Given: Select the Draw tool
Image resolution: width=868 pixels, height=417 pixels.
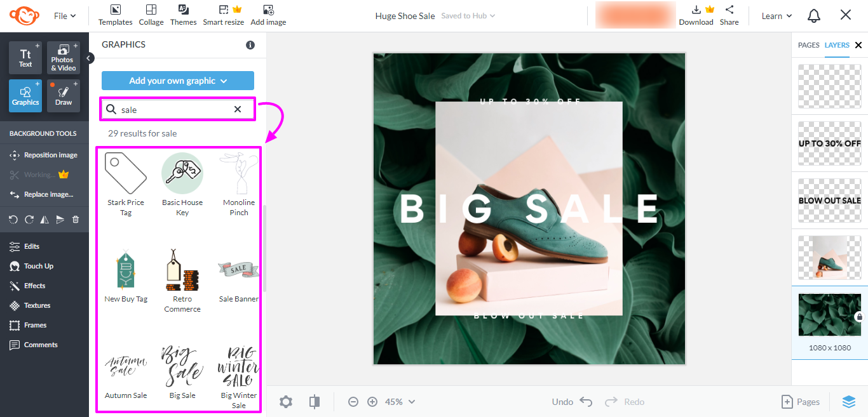Looking at the screenshot, I should pos(63,95).
